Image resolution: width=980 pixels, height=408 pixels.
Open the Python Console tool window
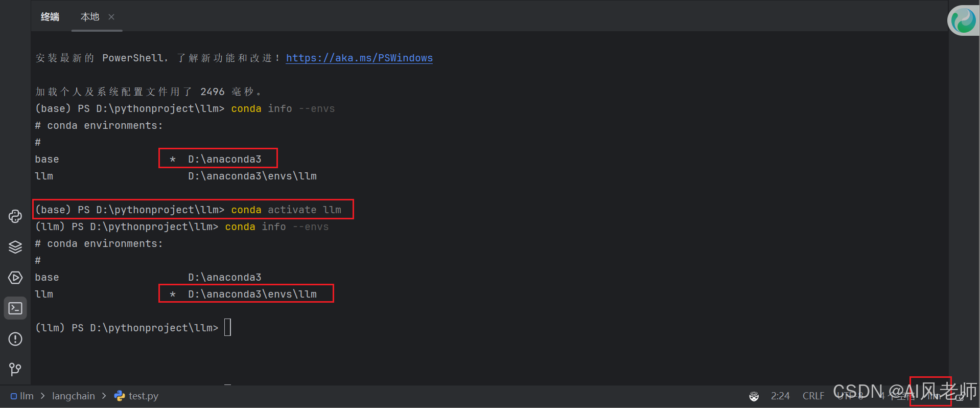tap(15, 216)
